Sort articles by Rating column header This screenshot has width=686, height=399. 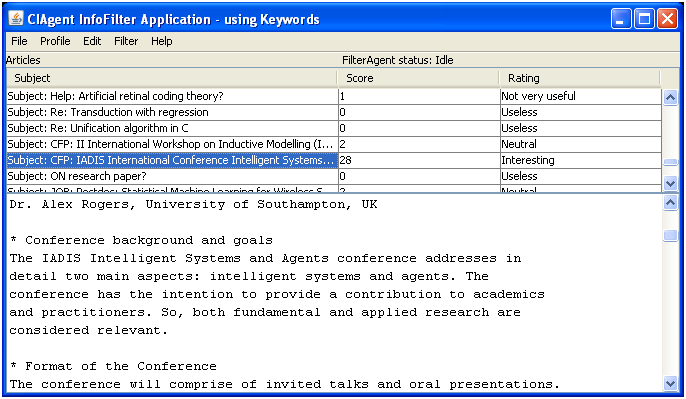(580, 78)
